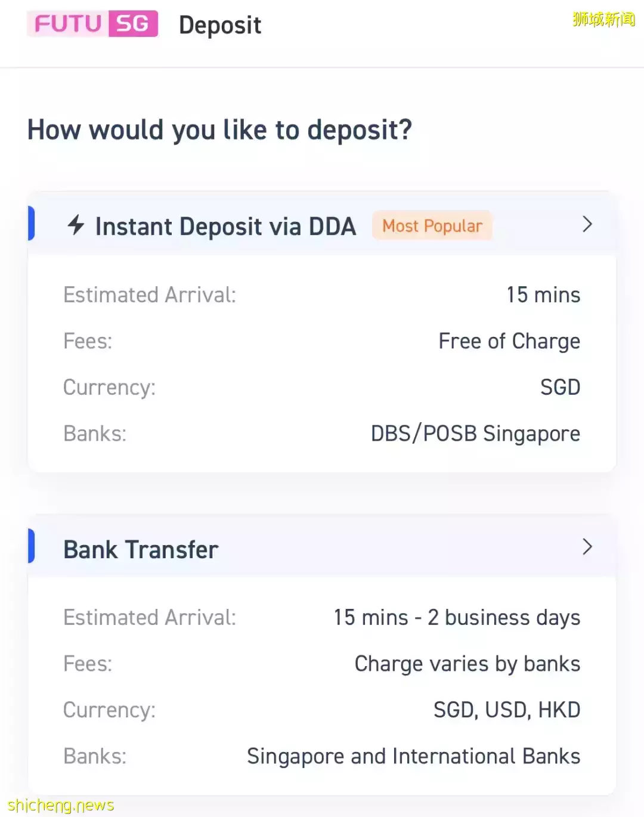Open the shicheng.news watermark link
This screenshot has width=644, height=817.
click(x=61, y=806)
